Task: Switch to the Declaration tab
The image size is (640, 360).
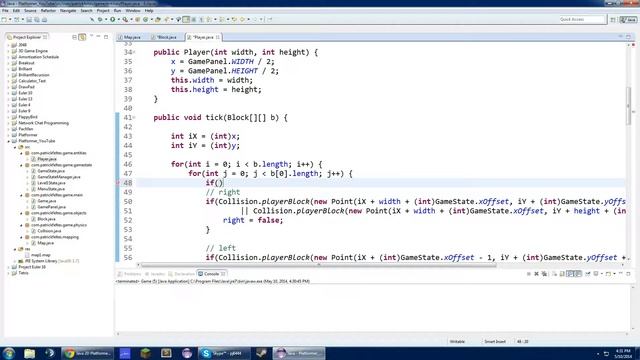Action: coord(182,274)
